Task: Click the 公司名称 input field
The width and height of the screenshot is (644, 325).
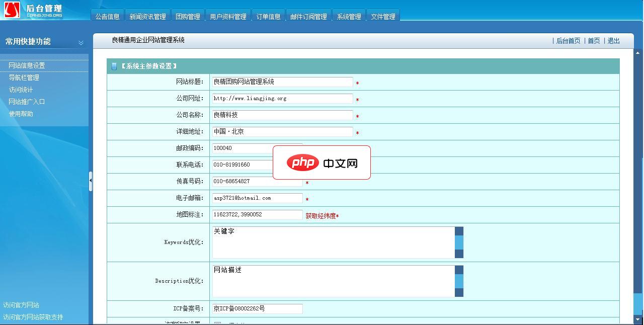Action: point(282,115)
